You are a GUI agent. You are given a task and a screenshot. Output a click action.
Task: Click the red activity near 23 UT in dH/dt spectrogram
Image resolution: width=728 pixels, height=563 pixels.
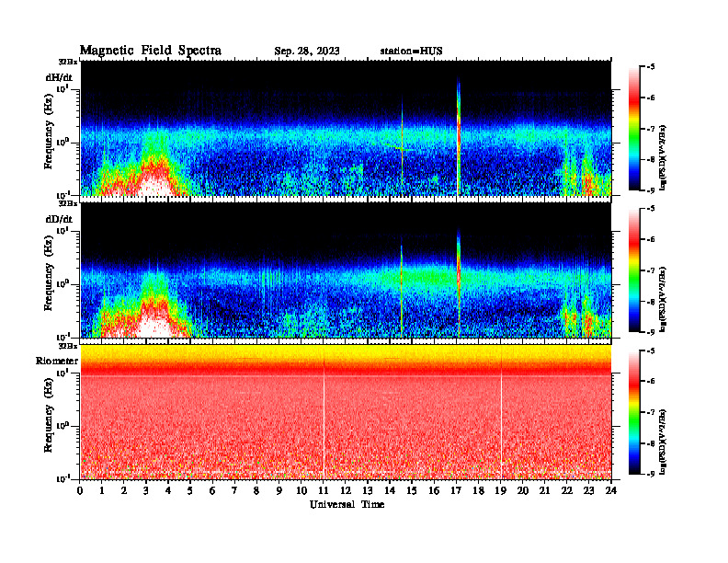tap(587, 183)
